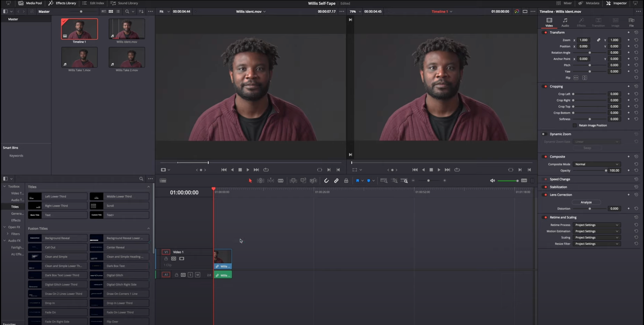The width and height of the screenshot is (644, 325).
Task: Open the Effects Library panel
Action: pyautogui.click(x=62, y=3)
